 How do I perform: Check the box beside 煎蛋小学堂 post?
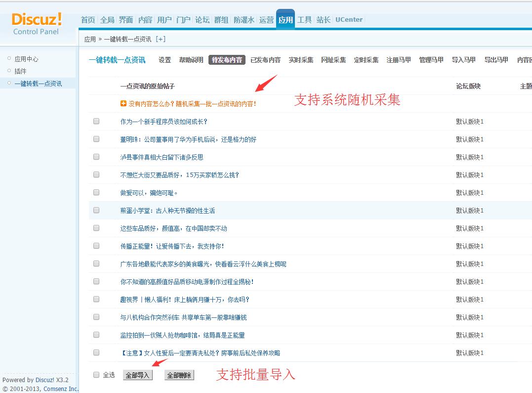(x=96, y=210)
